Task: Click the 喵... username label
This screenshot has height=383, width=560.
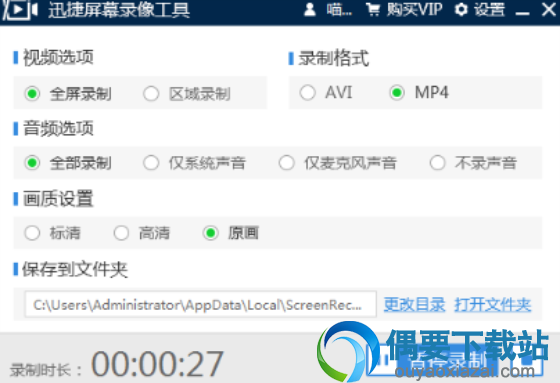Action: pyautogui.click(x=339, y=10)
